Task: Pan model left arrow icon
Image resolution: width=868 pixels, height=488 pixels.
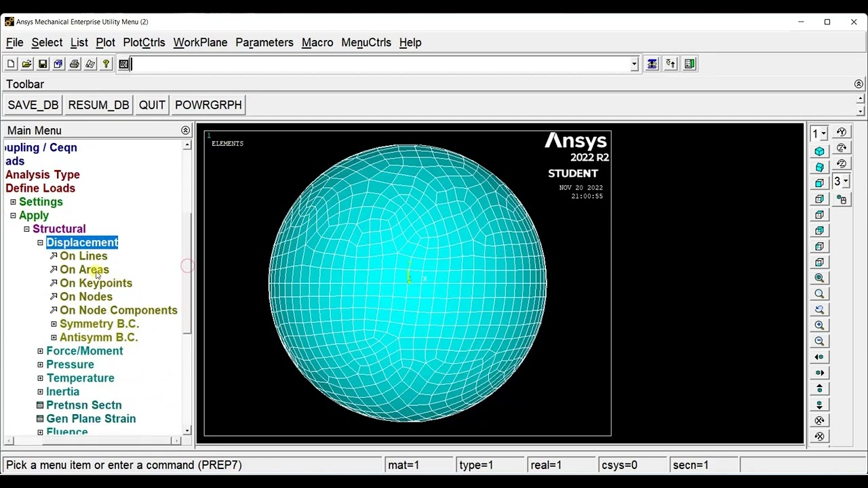Action: coord(820,357)
